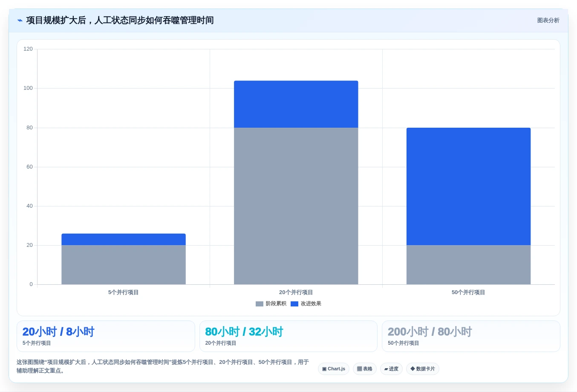Click the 50个并行项目 x-axis label

[469, 292]
